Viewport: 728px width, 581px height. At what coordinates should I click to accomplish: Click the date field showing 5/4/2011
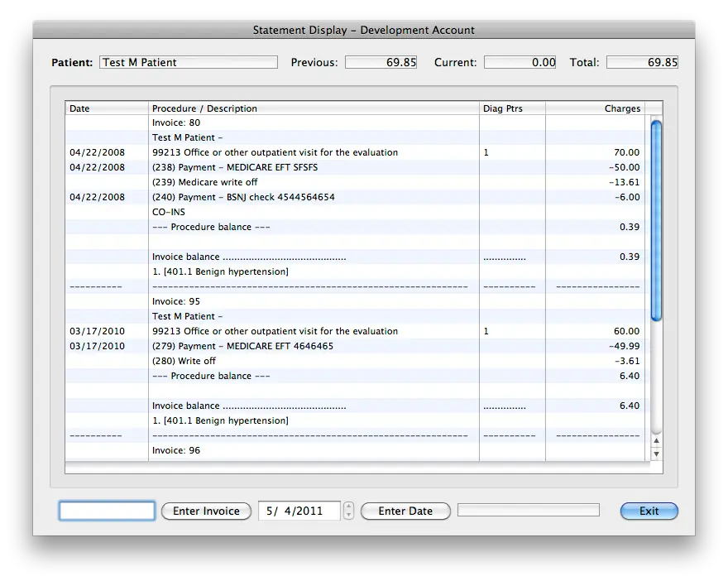(x=299, y=511)
